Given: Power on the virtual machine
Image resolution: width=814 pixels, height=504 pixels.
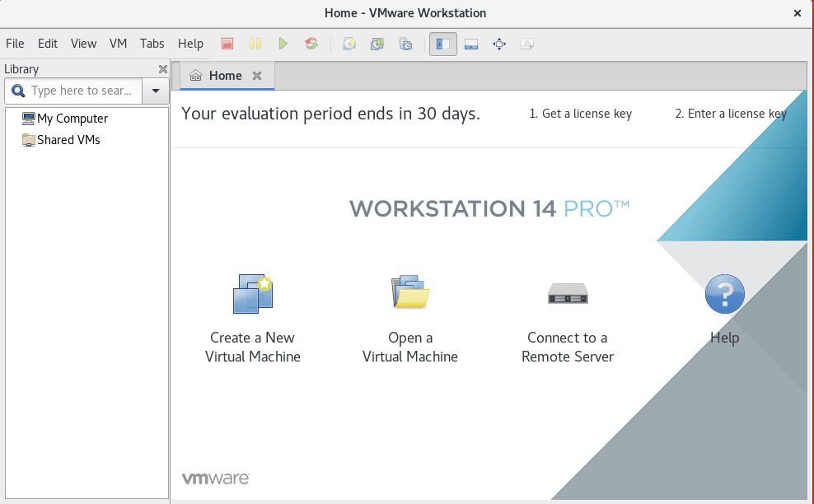Looking at the screenshot, I should 283,44.
